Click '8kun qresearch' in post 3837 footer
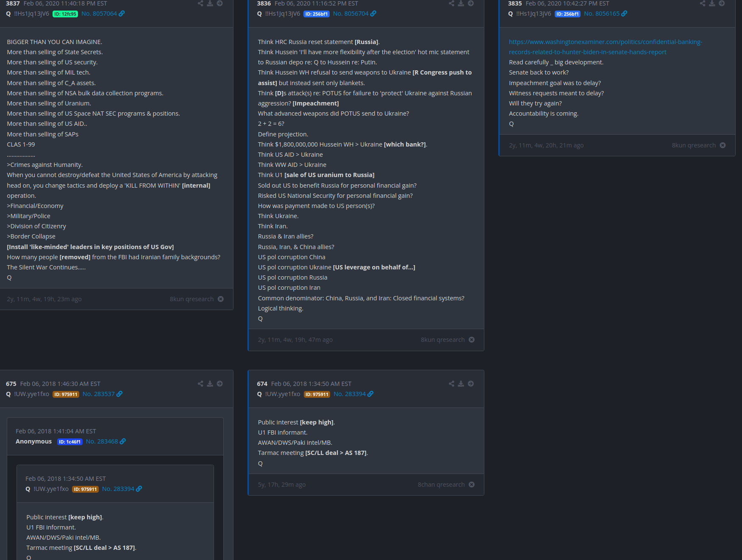Screen dimensions: 742x560 coord(192,299)
